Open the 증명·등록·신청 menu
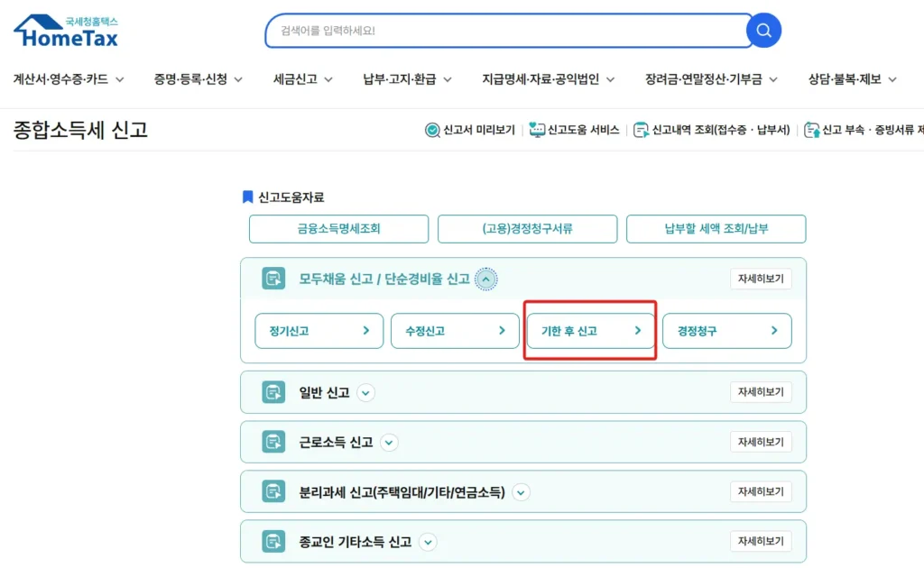 (x=198, y=78)
